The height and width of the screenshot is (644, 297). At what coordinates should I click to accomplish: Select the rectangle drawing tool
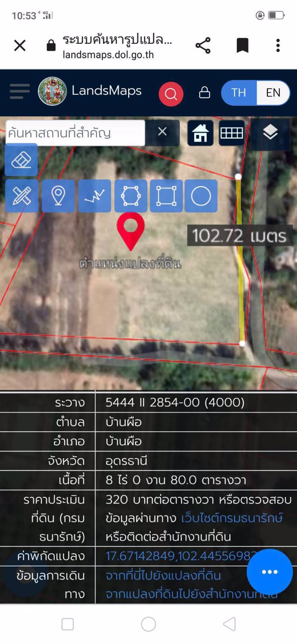[x=166, y=196]
